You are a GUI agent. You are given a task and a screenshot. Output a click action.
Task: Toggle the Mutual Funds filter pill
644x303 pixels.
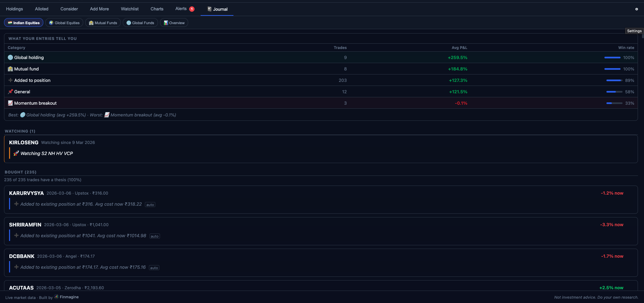pos(103,22)
